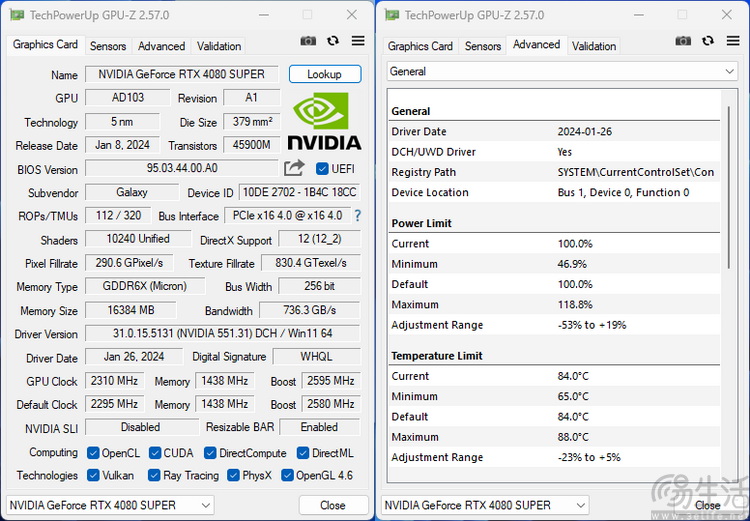This screenshot has width=750, height=521.
Task: Click Power Limit Adjustment Range row
Action: 554,325
